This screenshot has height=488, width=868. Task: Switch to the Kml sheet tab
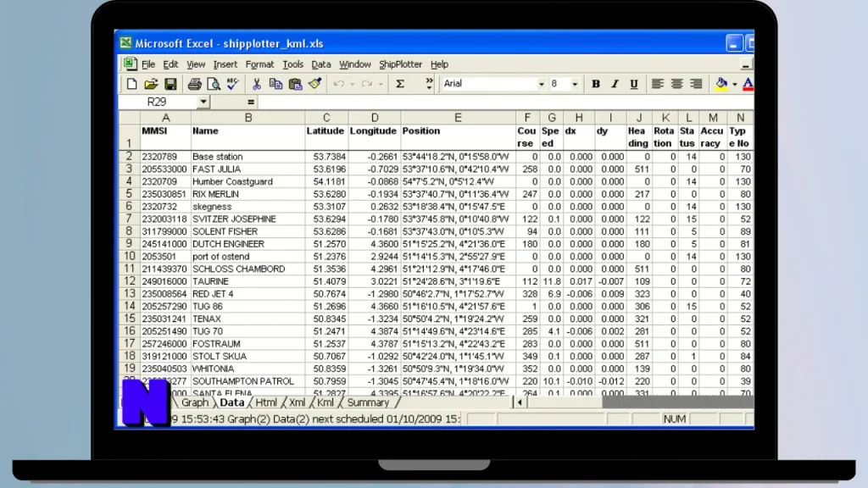(325, 402)
